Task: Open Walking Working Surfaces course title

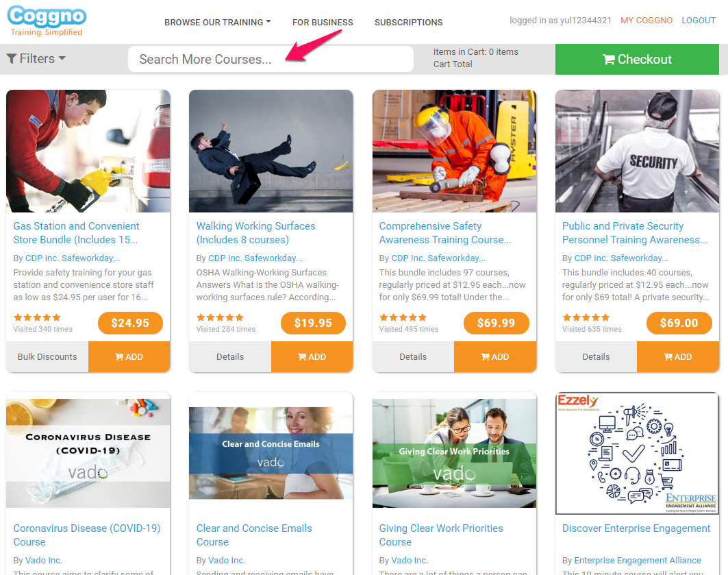Action: point(256,233)
